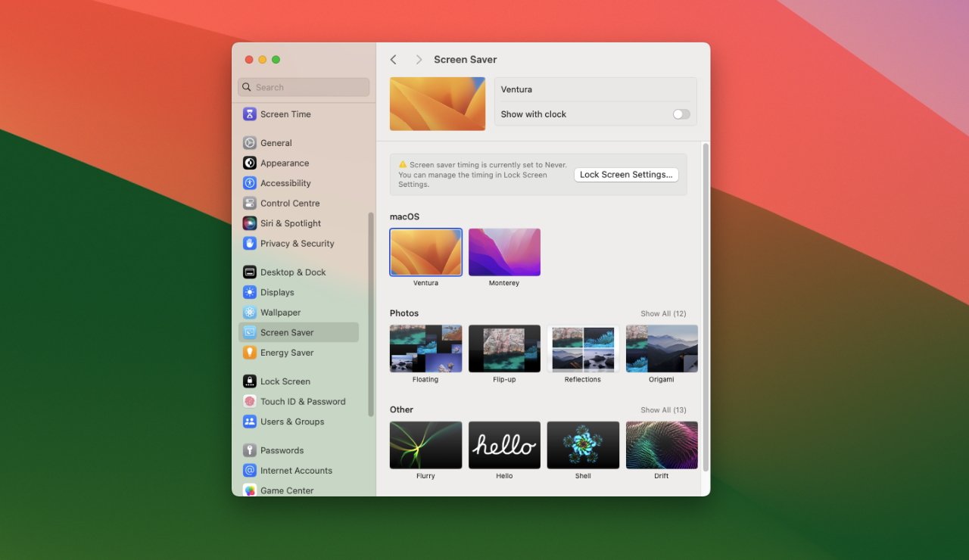
Task: Close the System Settings window
Action: click(x=249, y=60)
